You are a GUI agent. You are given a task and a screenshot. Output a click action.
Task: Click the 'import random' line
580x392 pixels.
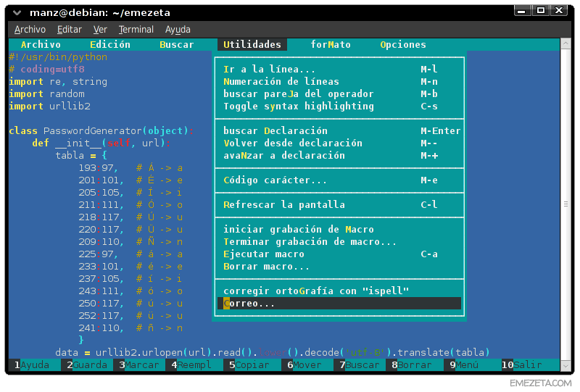click(x=46, y=94)
